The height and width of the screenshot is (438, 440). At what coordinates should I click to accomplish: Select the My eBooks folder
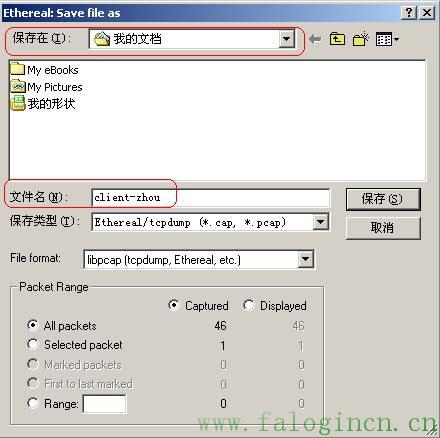45,70
